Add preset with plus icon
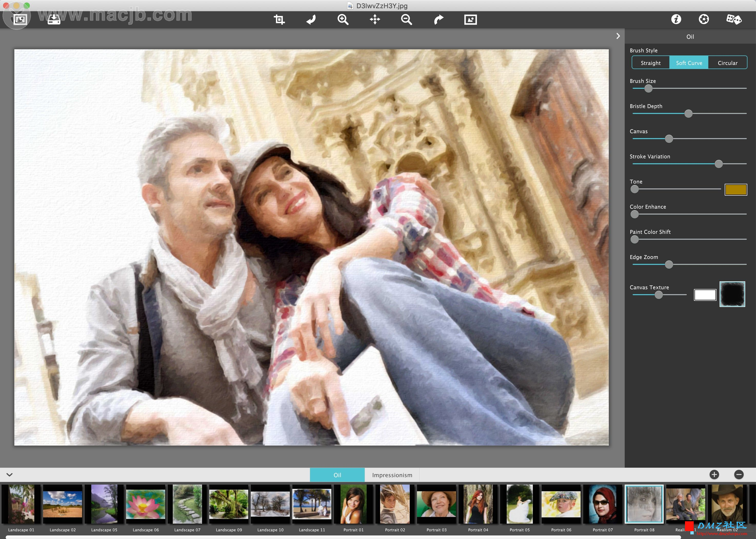756x539 pixels. coord(714,475)
